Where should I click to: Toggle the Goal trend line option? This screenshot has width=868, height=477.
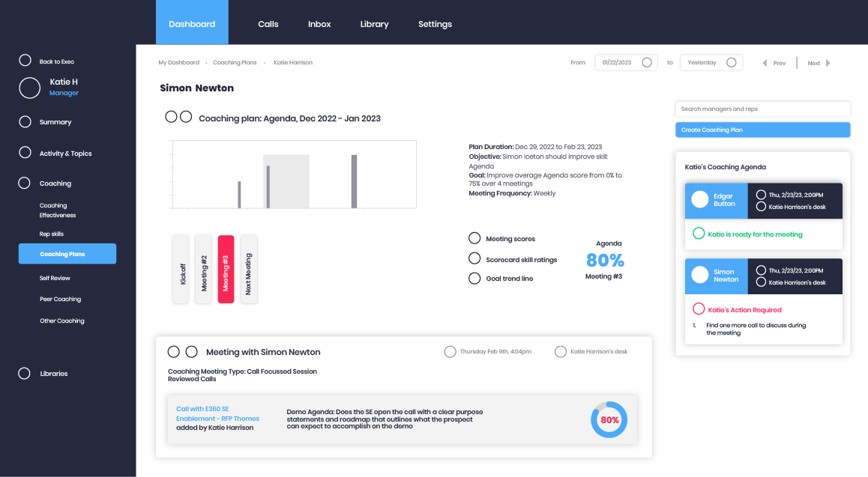click(x=474, y=278)
